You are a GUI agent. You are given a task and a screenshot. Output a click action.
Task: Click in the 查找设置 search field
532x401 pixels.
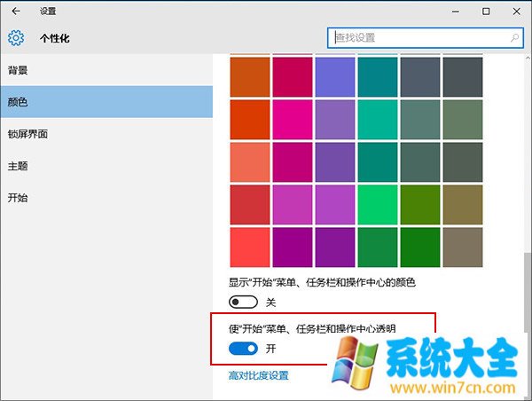[425, 37]
